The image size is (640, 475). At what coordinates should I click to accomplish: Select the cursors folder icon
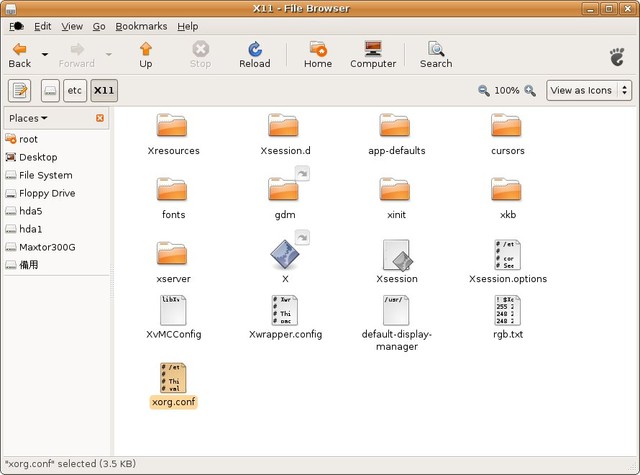click(506, 125)
